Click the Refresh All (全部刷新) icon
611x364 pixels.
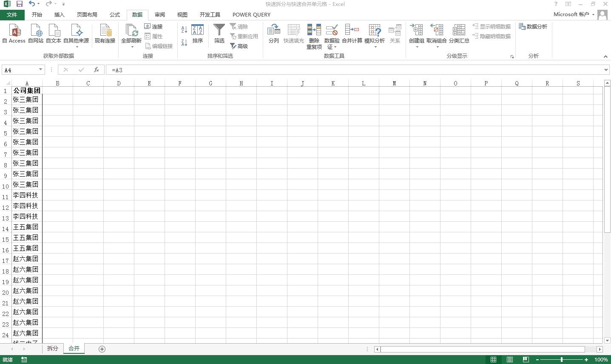click(x=131, y=31)
